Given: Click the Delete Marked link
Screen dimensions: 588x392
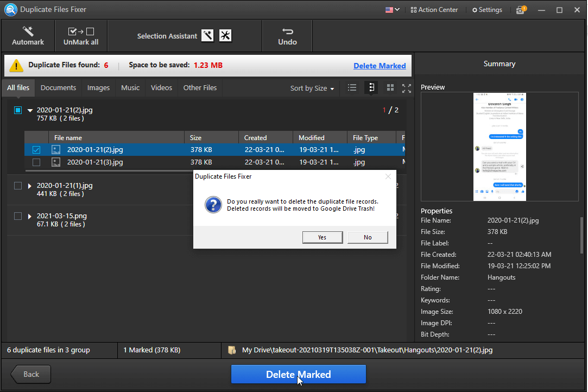Looking at the screenshot, I should pyautogui.click(x=380, y=66).
